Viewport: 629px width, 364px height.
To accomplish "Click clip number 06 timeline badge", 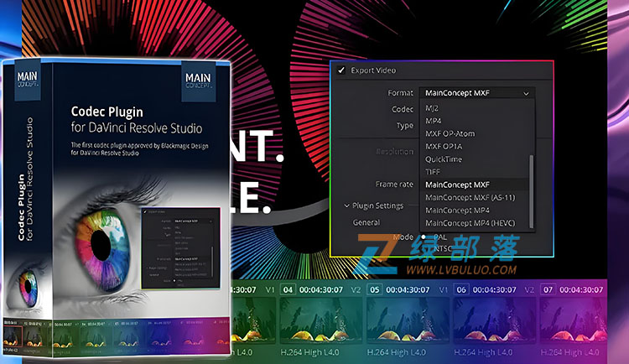I will (461, 289).
